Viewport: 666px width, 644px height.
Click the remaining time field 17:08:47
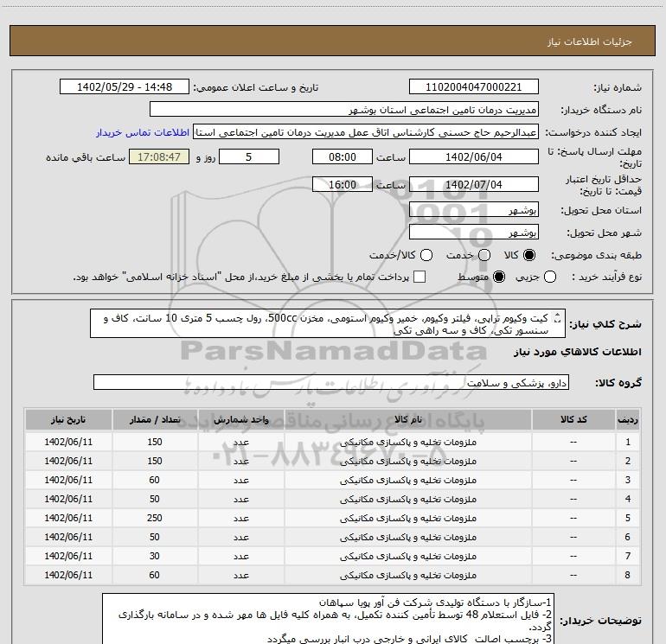point(159,156)
